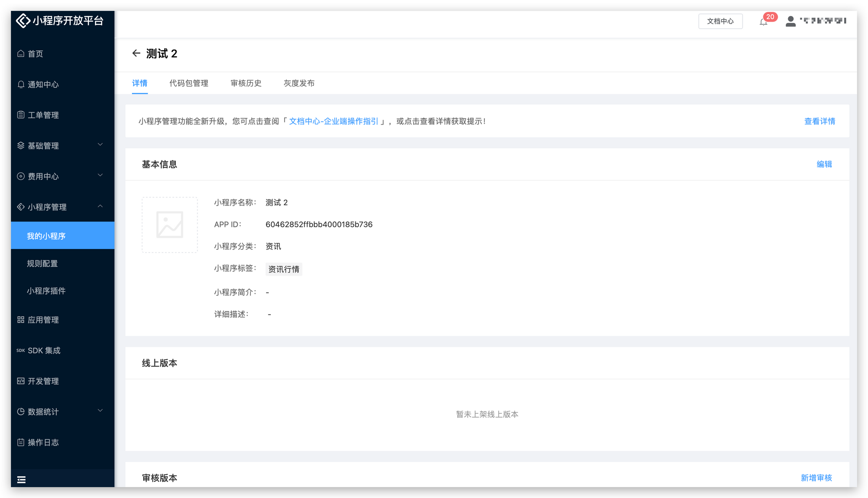Click the SDK 集成 sidebar icon
Screen dimensions: 868x498
pyautogui.click(x=21, y=351)
